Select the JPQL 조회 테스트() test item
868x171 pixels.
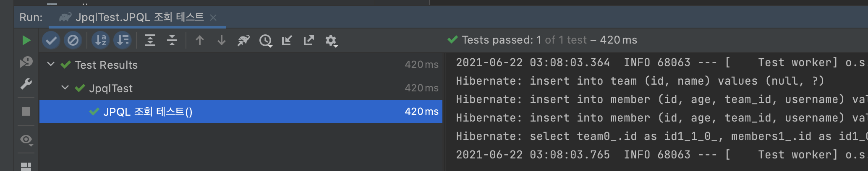coord(241,111)
